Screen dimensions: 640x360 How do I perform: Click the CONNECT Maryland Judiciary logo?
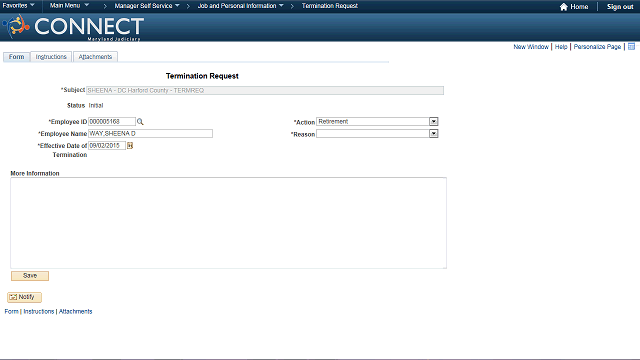73,27
